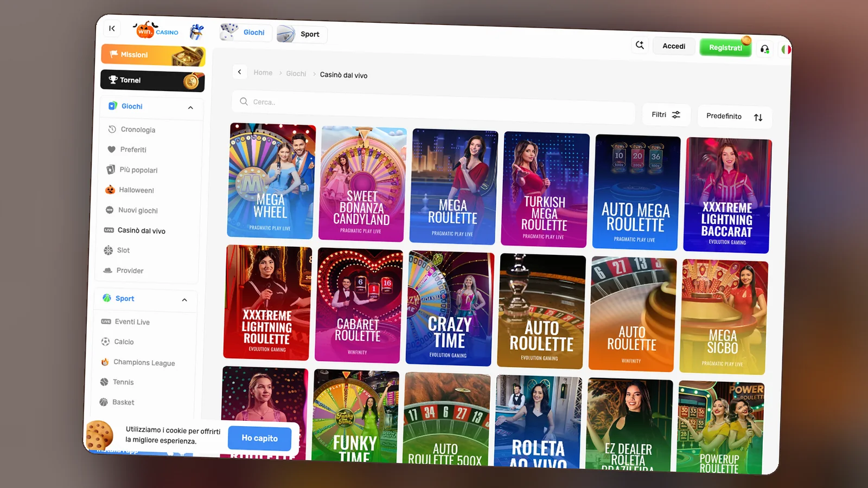Screen dimensions: 868x488
Task: Open the Filtri filter options
Action: [x=666, y=114]
